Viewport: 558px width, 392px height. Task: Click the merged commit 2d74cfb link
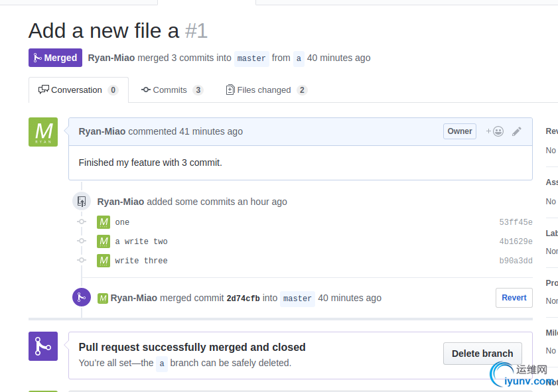(x=243, y=298)
